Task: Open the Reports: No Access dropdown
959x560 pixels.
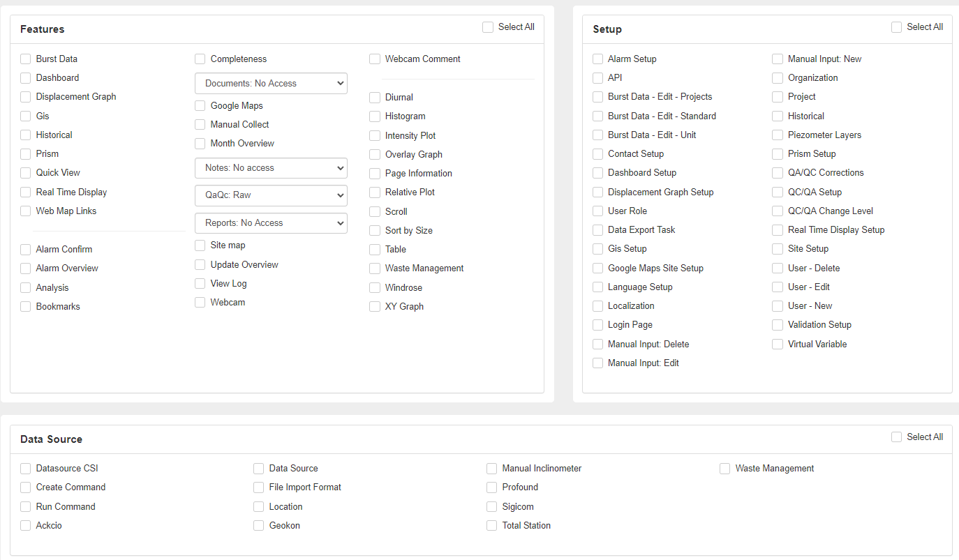Action: 271,223
